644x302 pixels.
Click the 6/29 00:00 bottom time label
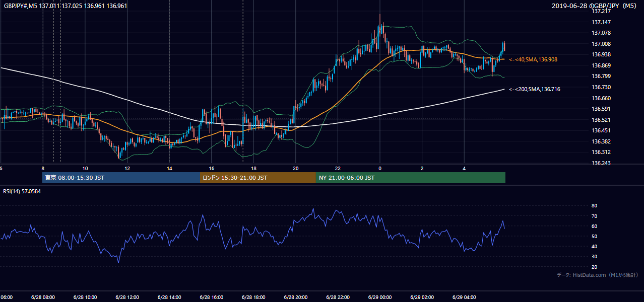pyautogui.click(x=379, y=297)
